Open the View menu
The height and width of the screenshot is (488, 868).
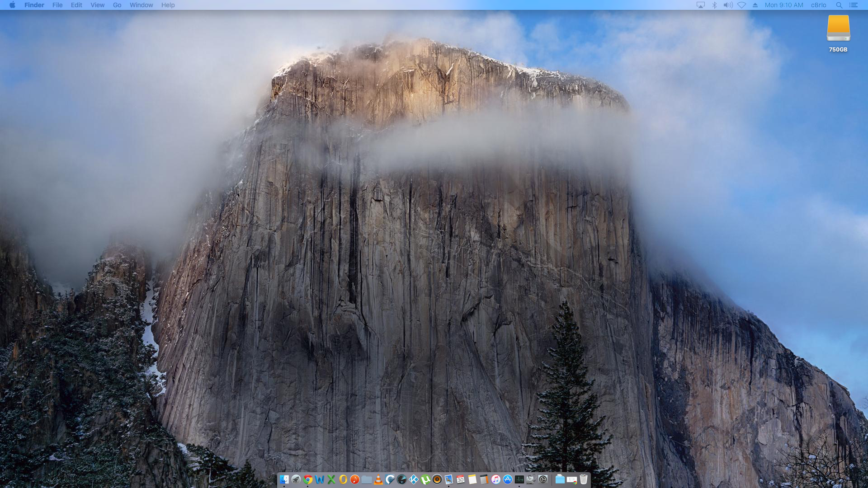[x=97, y=5]
